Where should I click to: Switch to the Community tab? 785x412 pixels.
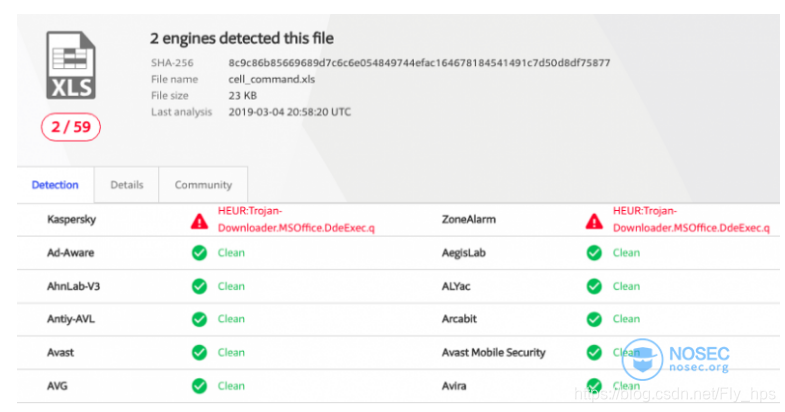point(203,185)
